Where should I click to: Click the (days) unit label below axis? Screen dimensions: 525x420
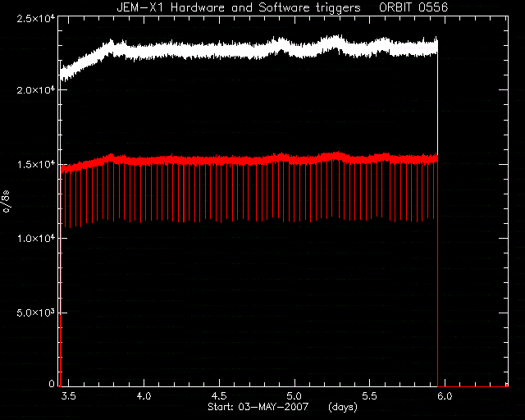[343, 407]
